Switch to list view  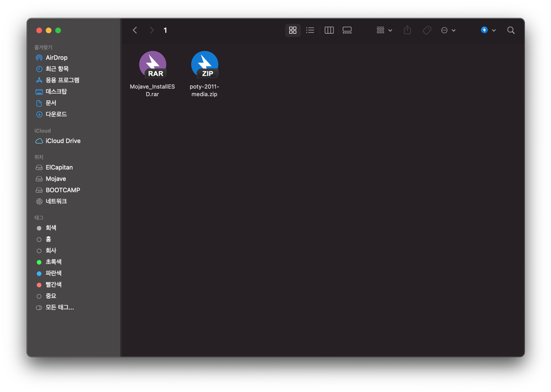pyautogui.click(x=310, y=30)
